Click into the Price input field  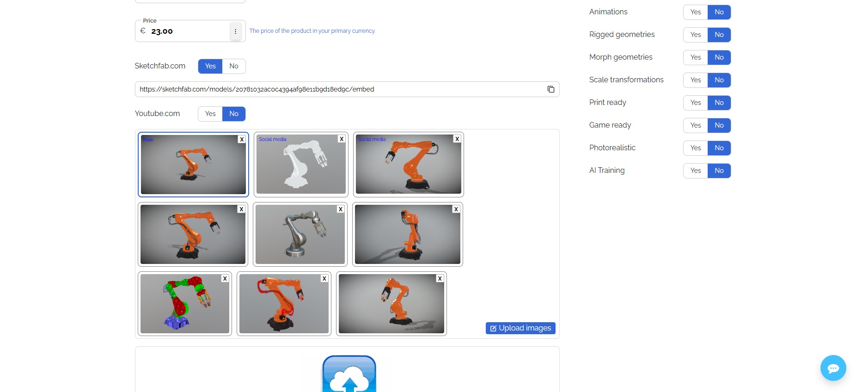187,31
